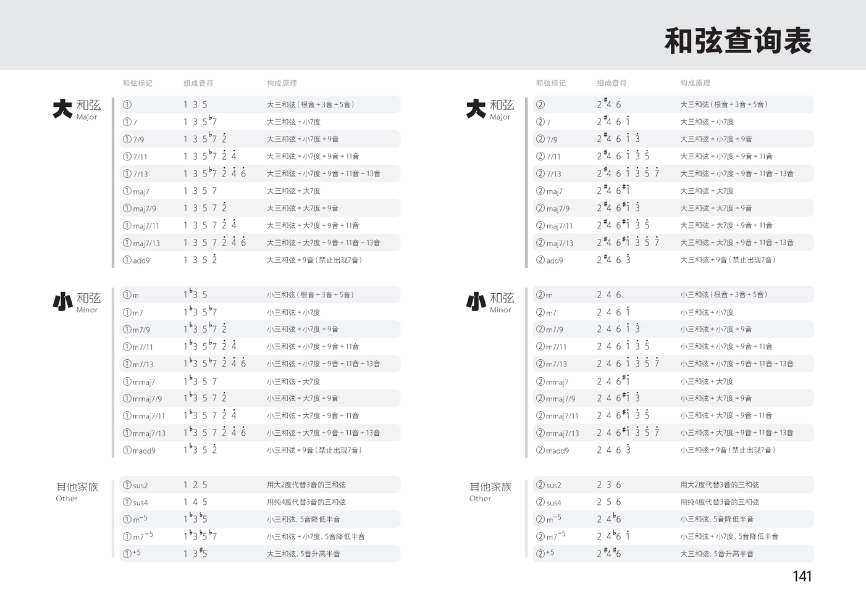Viewport: 866px width, 616px height.
Task: Click notes '1 4 5' in ①sus4 row
Action: point(195,502)
